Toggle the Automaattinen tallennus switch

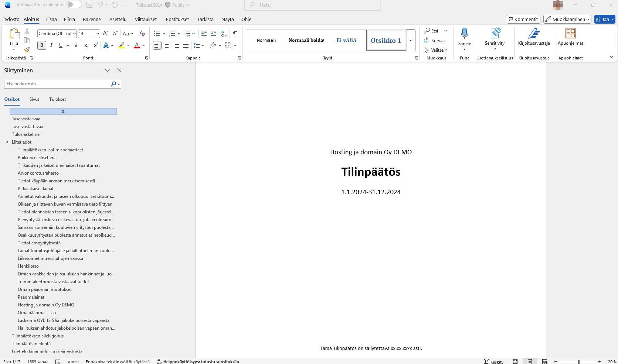74,5
